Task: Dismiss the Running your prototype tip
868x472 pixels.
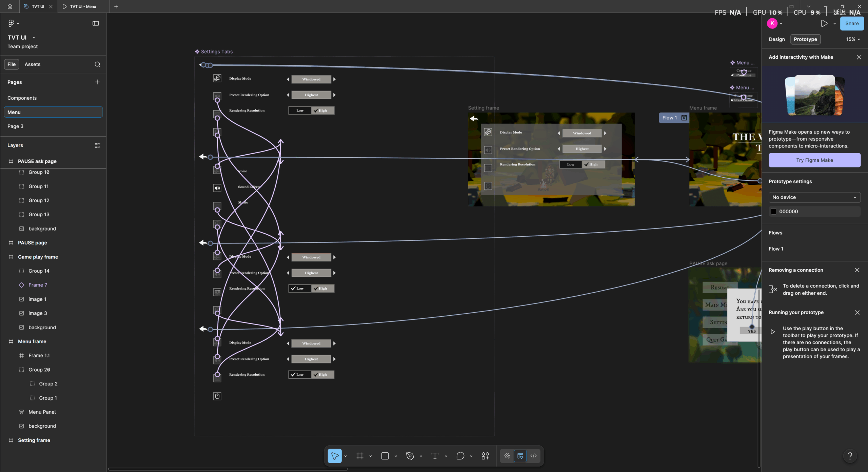Action: click(x=857, y=313)
